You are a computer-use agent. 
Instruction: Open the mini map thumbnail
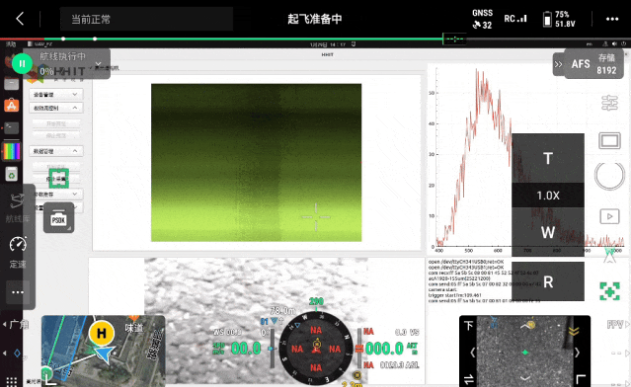click(x=103, y=351)
